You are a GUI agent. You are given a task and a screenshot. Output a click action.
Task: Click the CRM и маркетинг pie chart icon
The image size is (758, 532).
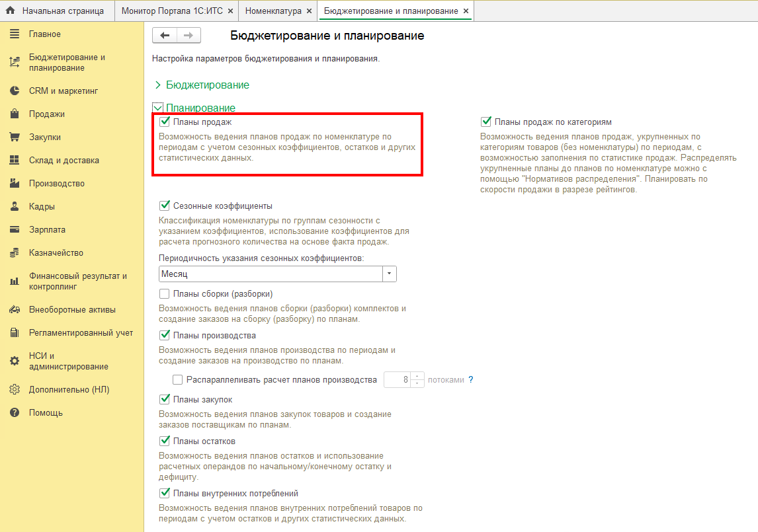[x=15, y=91]
